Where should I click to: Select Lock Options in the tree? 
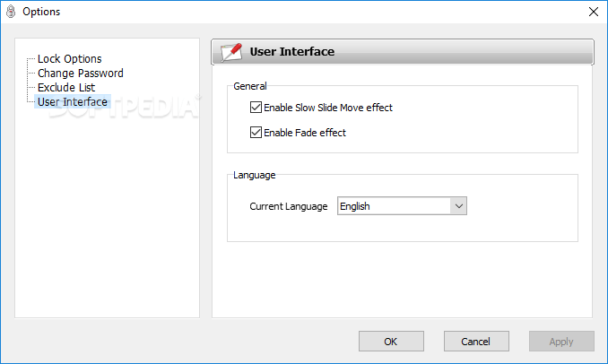tap(69, 59)
